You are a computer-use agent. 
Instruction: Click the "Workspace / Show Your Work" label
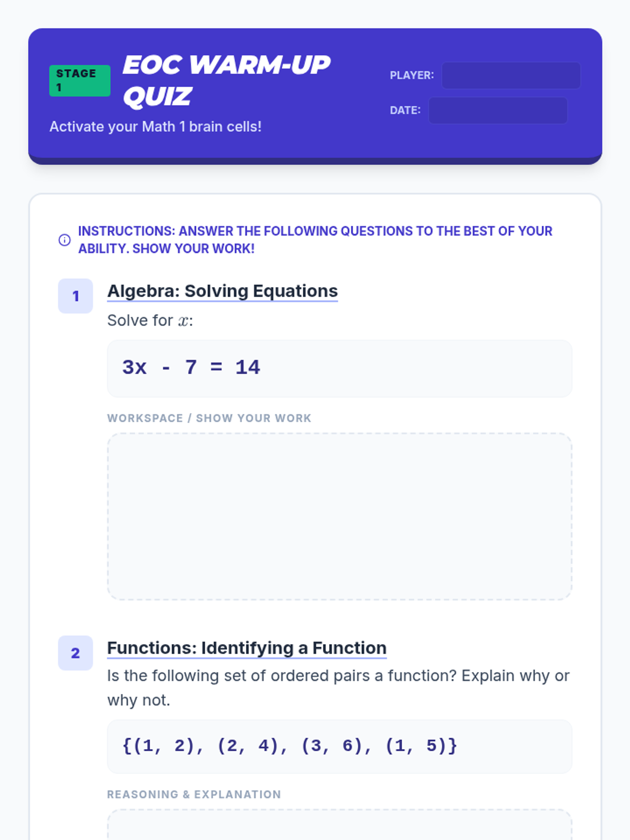[x=209, y=418]
